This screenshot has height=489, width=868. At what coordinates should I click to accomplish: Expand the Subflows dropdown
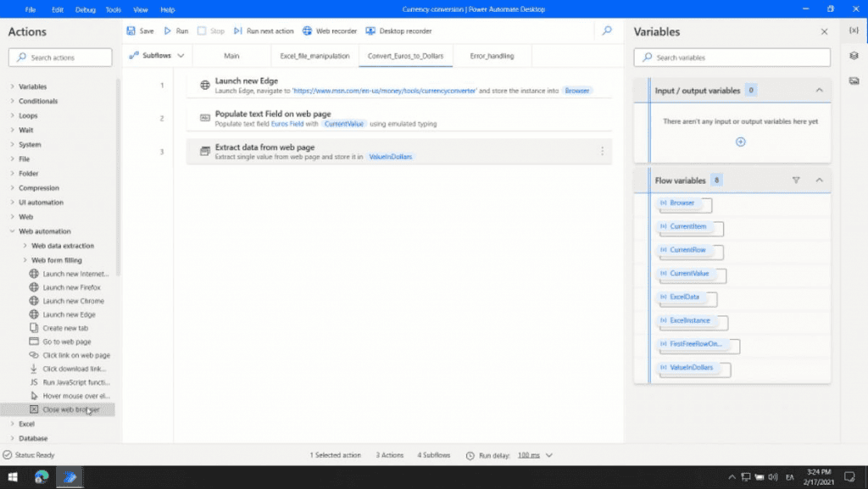click(x=157, y=56)
